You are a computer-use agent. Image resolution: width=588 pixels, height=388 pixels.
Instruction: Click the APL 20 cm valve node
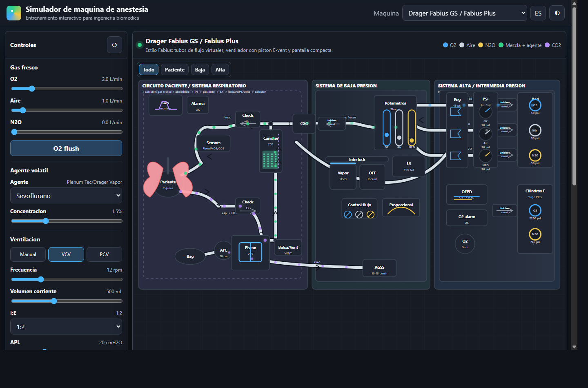coord(223,250)
